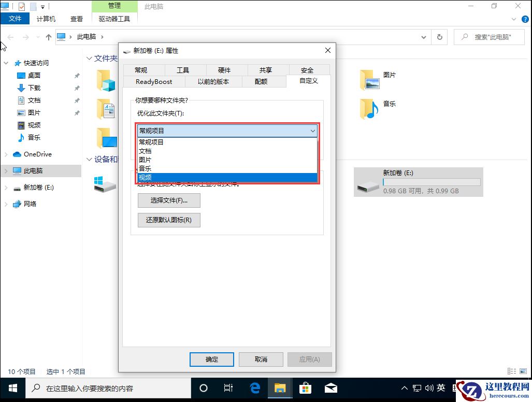This screenshot has width=532, height=402.
Task: Click the capacity bar of 新加卷 (E:)
Action: point(432,182)
